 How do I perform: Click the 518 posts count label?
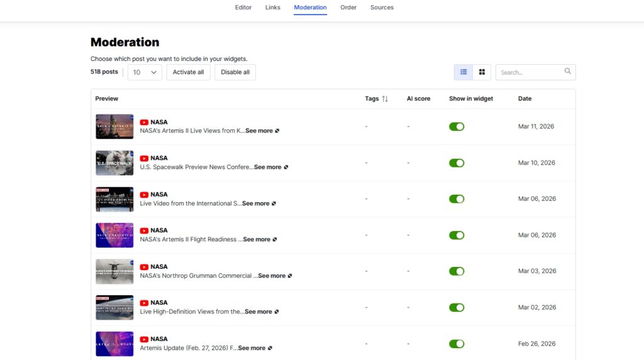pyautogui.click(x=104, y=72)
